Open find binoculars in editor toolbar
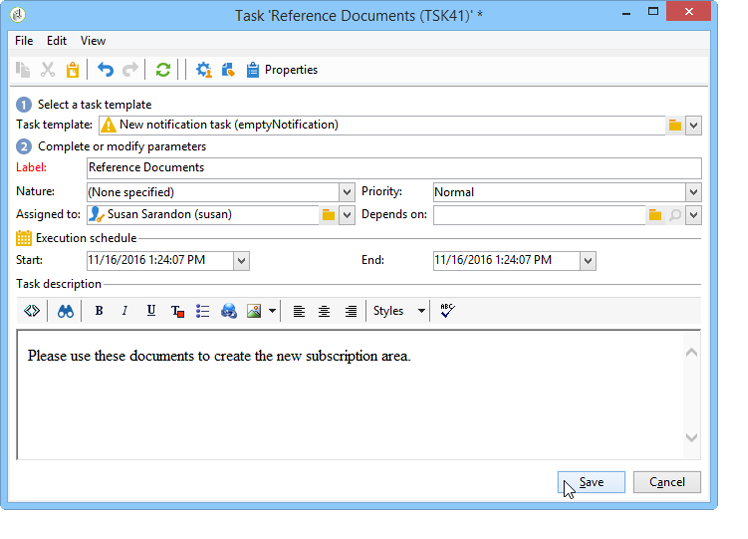Image resolution: width=748 pixels, height=539 pixels. pyautogui.click(x=65, y=311)
